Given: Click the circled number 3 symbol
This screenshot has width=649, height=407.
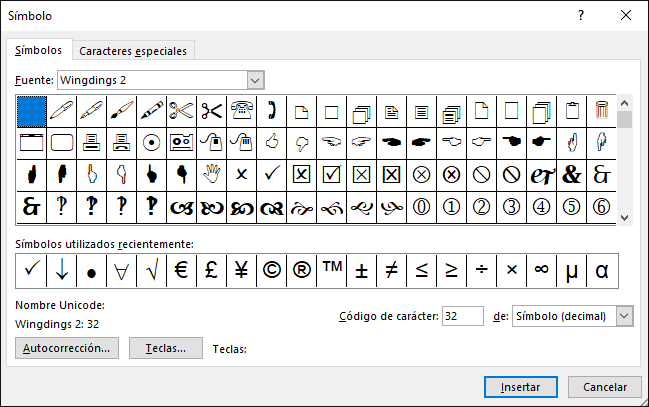Looking at the screenshot, I should (x=512, y=207).
